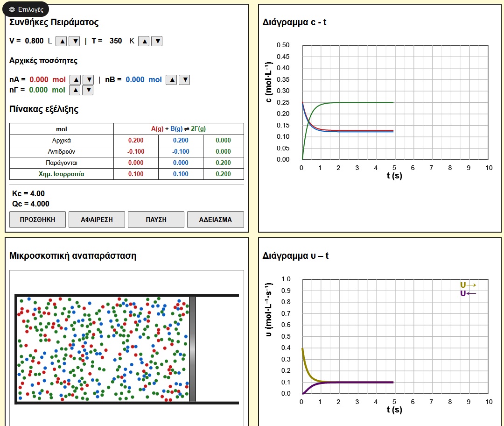Click the reverse rate υ← legend label
Image resolution: width=504 pixels, height=426 pixels.
[468, 293]
